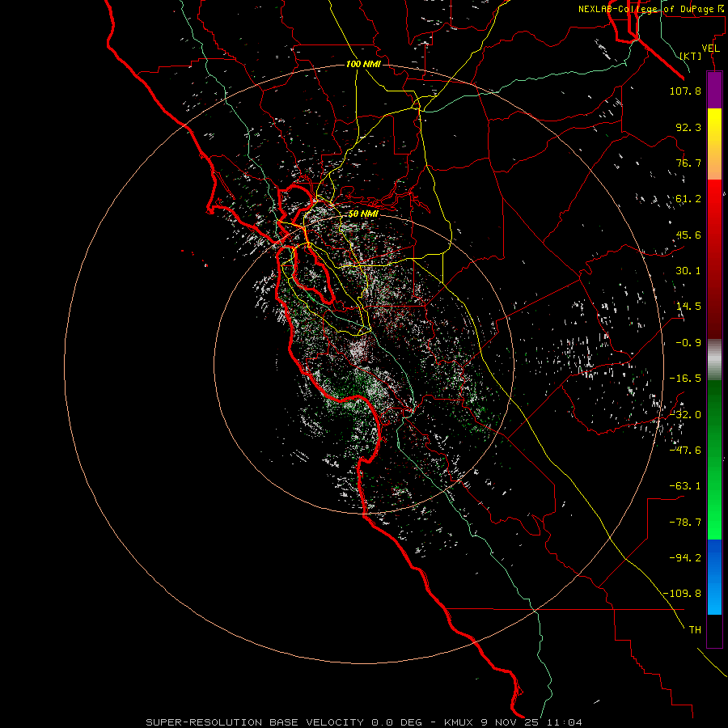
Task: Select the purple segment of the color bar
Action: (x=714, y=90)
